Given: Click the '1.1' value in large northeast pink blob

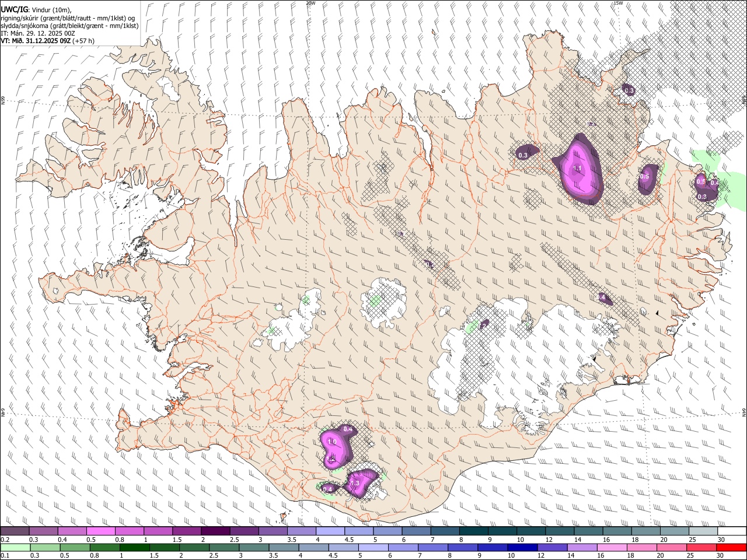Looking at the screenshot, I should 578,169.
